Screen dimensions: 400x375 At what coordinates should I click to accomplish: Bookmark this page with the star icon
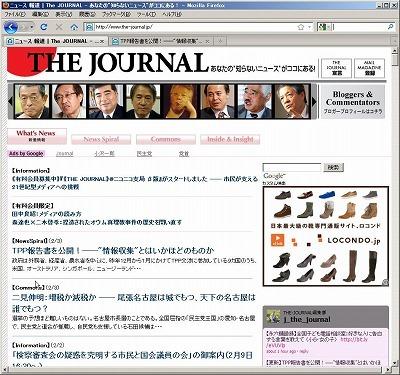(x=301, y=27)
